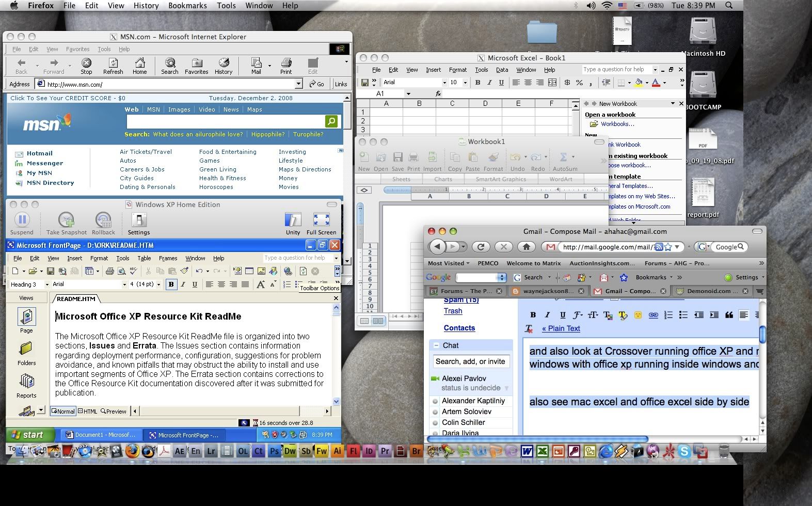Click Firefox home button in Gmail window
This screenshot has width=812, height=506.
click(x=526, y=247)
